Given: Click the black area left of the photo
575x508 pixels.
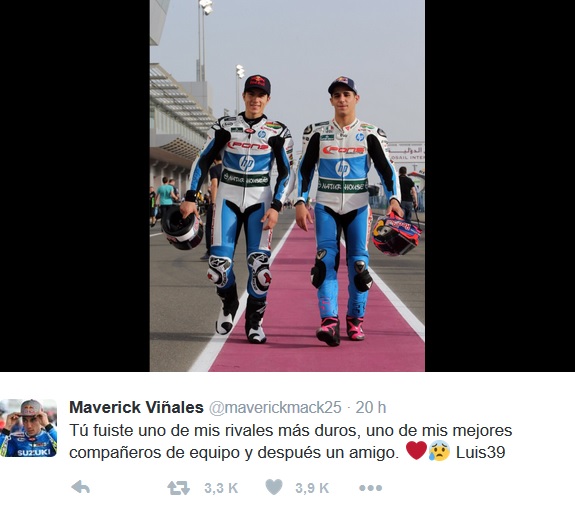Looking at the screenshot, I should pos(75,186).
